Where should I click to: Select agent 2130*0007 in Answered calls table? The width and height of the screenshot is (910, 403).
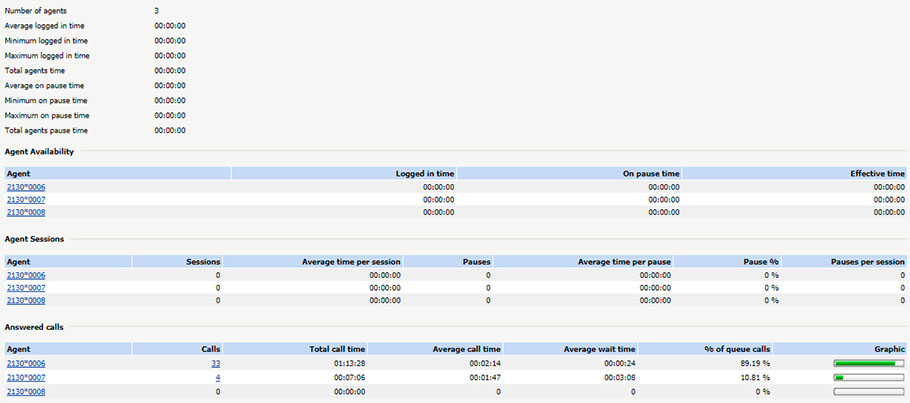(x=26, y=378)
